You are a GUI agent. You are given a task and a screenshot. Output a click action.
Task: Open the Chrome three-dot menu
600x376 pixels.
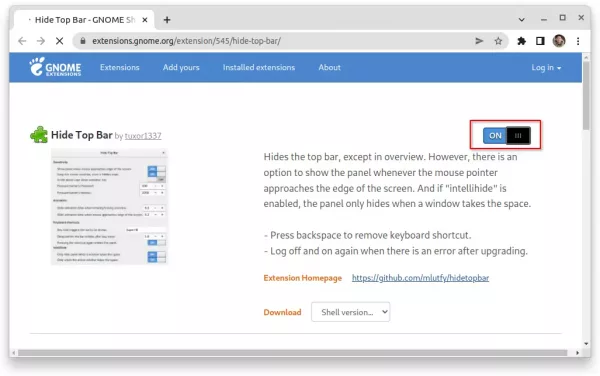coord(578,41)
